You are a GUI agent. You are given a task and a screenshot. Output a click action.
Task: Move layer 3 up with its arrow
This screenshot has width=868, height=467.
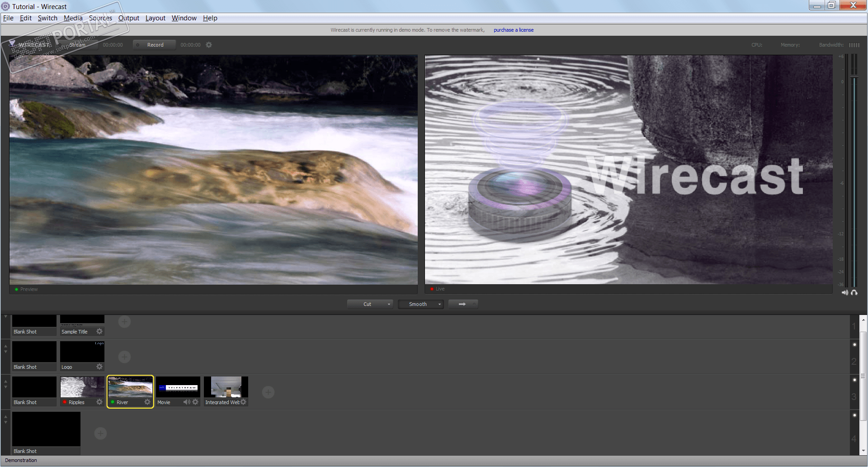tap(6, 381)
